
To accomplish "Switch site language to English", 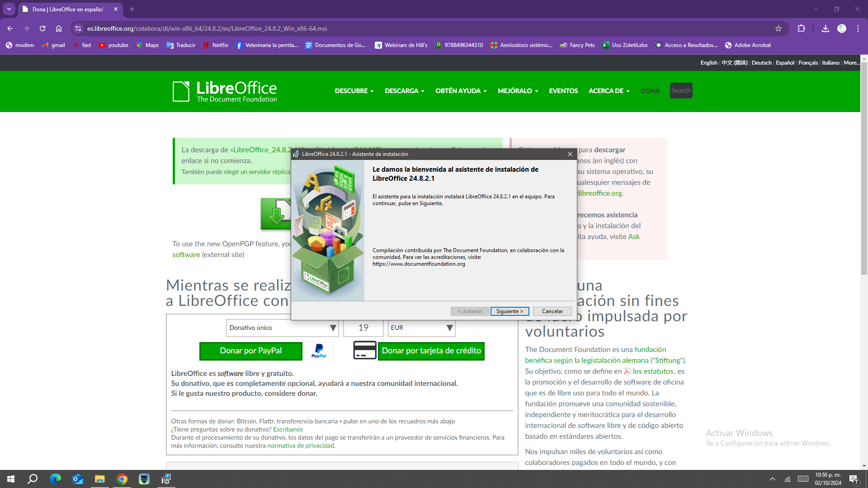I will click(708, 63).
